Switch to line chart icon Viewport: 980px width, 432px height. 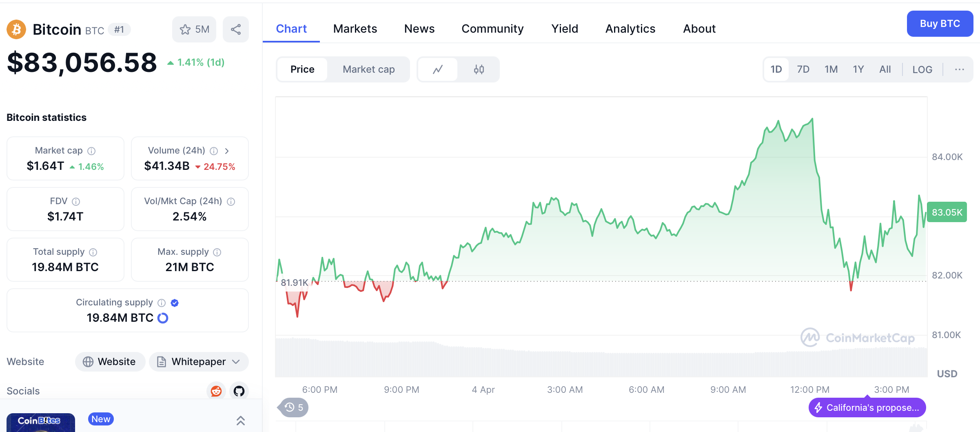(x=438, y=69)
